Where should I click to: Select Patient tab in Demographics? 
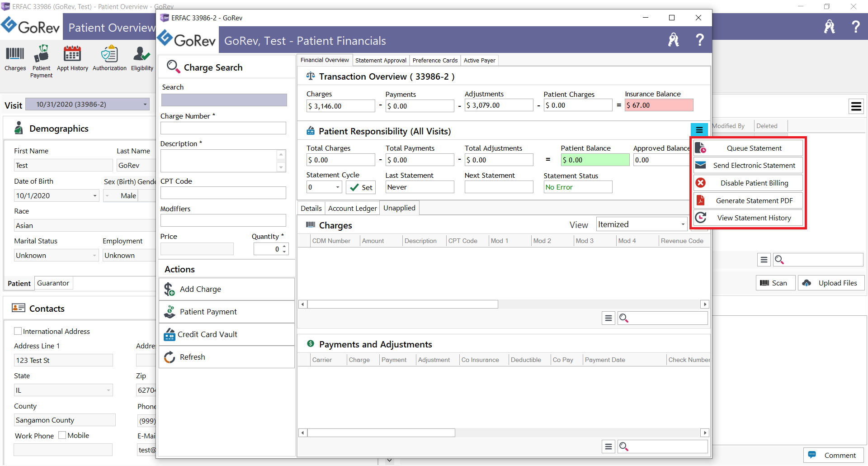(19, 283)
